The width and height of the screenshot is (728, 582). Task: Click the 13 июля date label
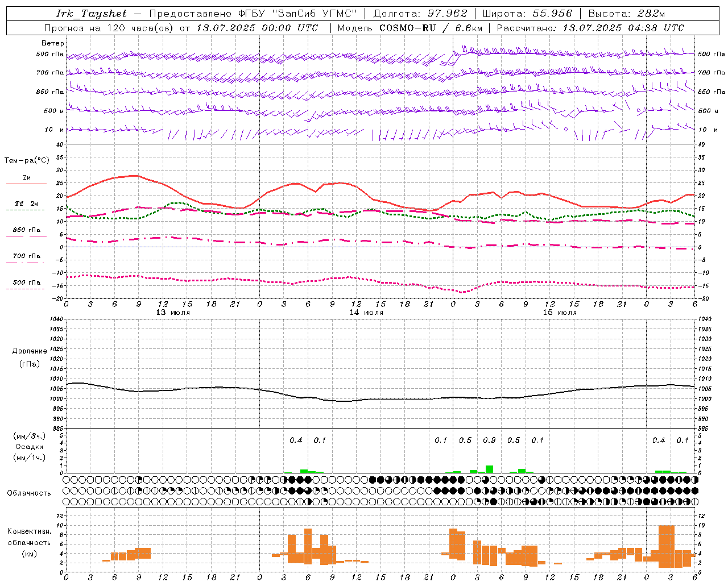pos(173,313)
